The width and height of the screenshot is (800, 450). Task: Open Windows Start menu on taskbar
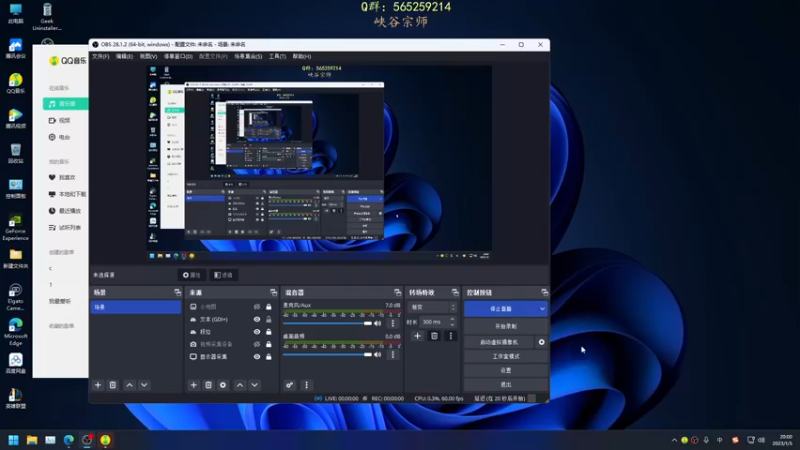(x=13, y=440)
